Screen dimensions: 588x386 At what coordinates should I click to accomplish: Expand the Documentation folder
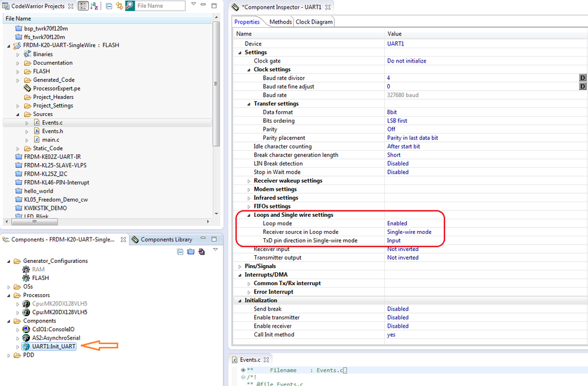[18, 63]
